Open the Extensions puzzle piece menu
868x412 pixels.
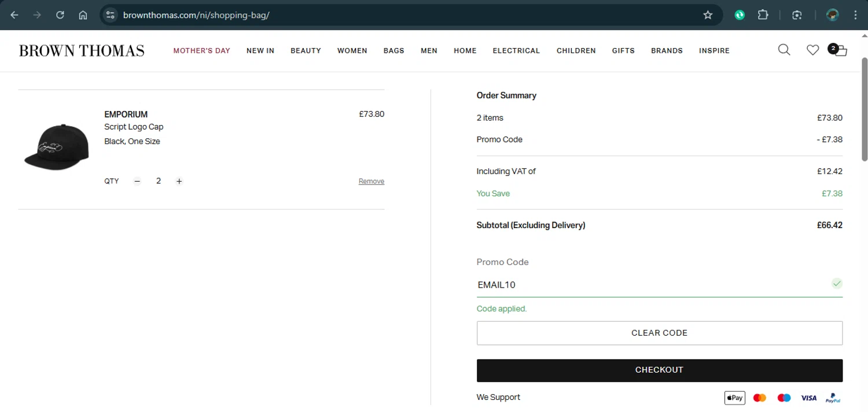point(763,15)
